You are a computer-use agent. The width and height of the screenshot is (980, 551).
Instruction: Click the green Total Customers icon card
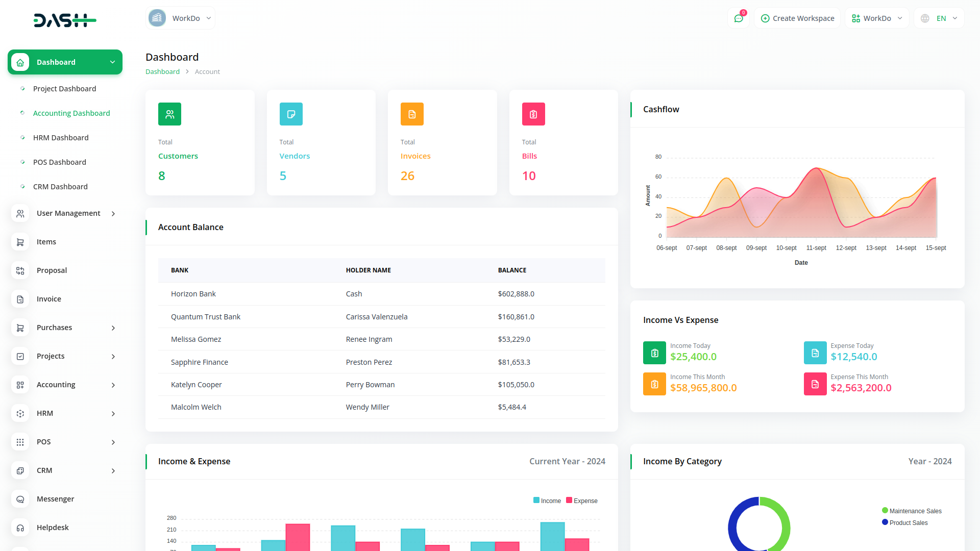169,114
